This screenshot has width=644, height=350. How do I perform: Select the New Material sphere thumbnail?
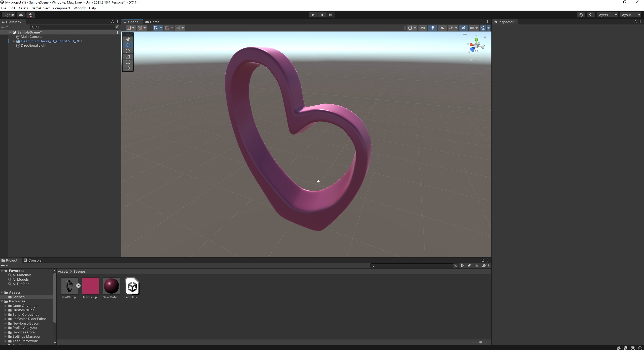(111, 286)
